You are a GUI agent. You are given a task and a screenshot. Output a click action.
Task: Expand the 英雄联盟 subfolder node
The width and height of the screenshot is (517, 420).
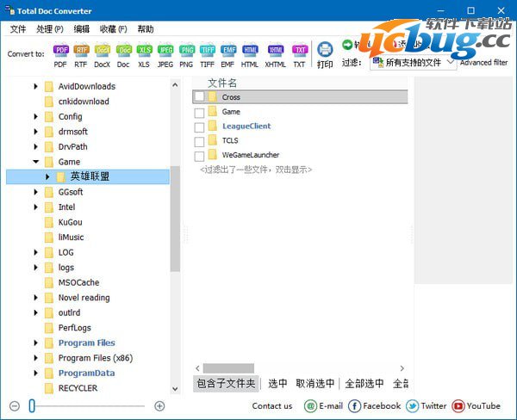click(x=47, y=177)
